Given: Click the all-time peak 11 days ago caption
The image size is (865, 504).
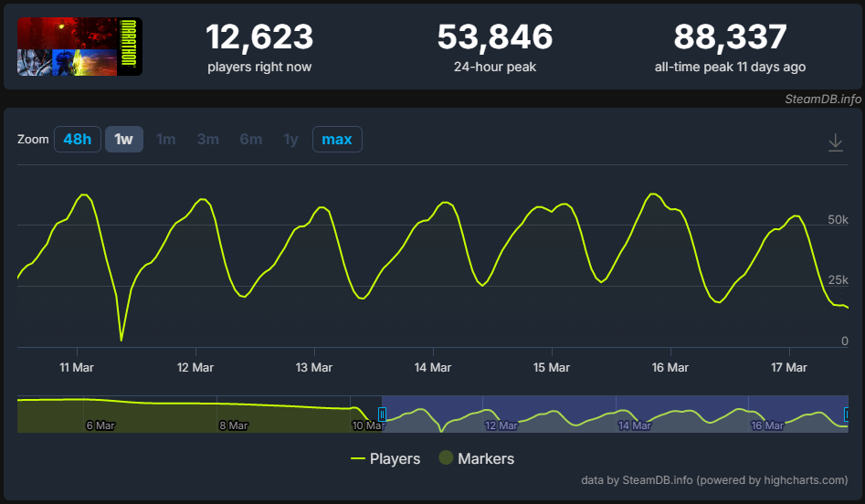Looking at the screenshot, I should pyautogui.click(x=730, y=68).
